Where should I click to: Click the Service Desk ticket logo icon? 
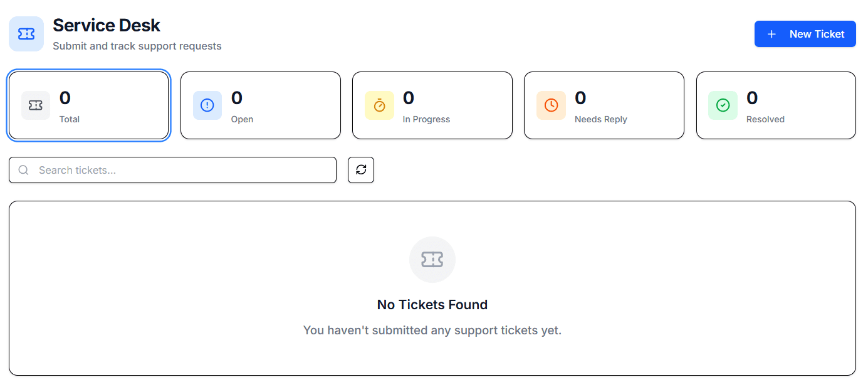pos(26,33)
